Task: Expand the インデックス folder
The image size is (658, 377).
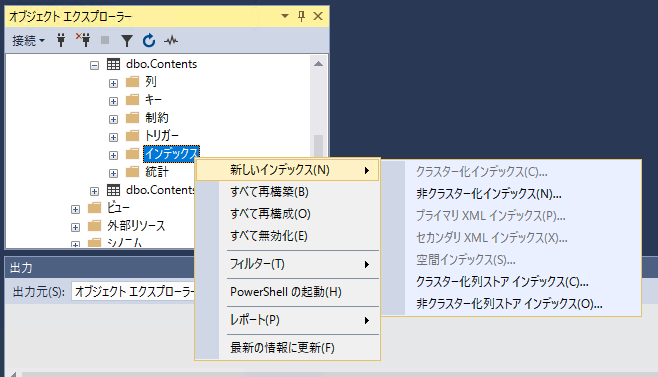Action: pyautogui.click(x=113, y=155)
